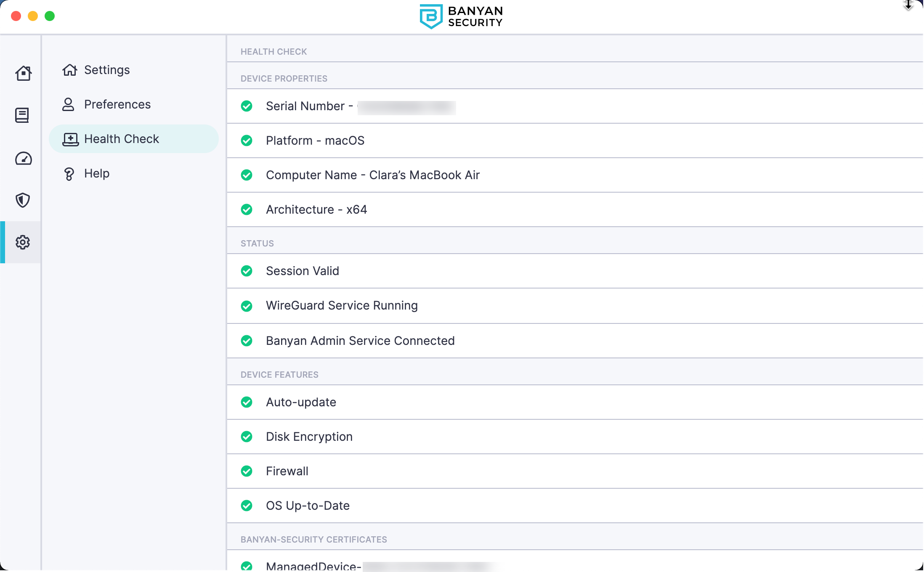Click green check icon beside Session Valid
This screenshot has height=572, width=924.
click(247, 271)
